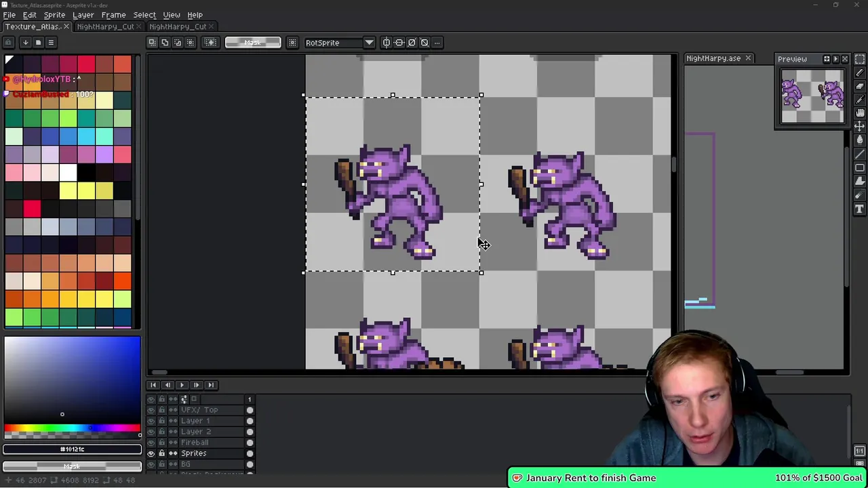Image resolution: width=868 pixels, height=488 pixels.
Task: Go to the next frame
Action: pos(197,385)
